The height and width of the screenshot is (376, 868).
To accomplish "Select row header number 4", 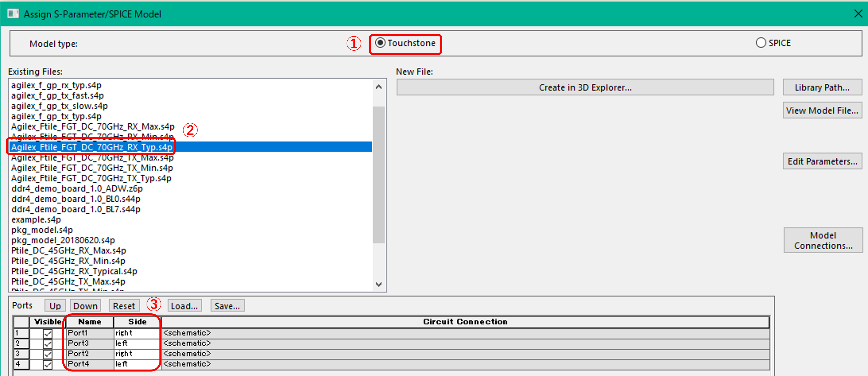I will (21, 364).
